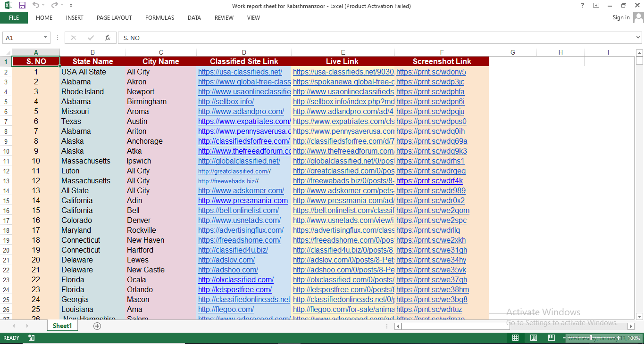Screen dimensions: 644x344
Task: Switch to Normal view in status bar
Action: click(515, 338)
